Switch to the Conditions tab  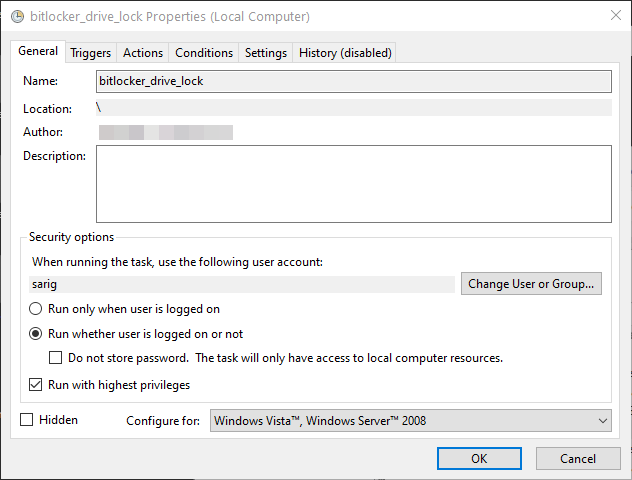204,53
